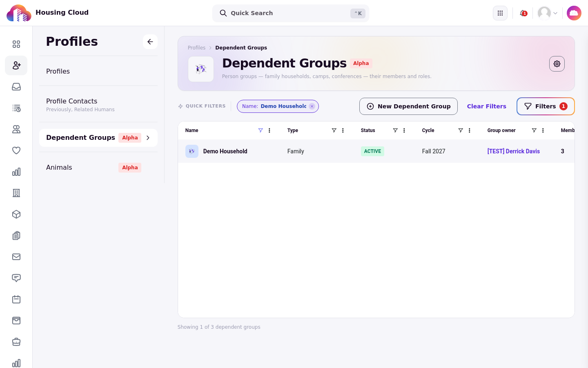Select Dependent Groups in the side menu
The width and height of the screenshot is (588, 368).
98,138
